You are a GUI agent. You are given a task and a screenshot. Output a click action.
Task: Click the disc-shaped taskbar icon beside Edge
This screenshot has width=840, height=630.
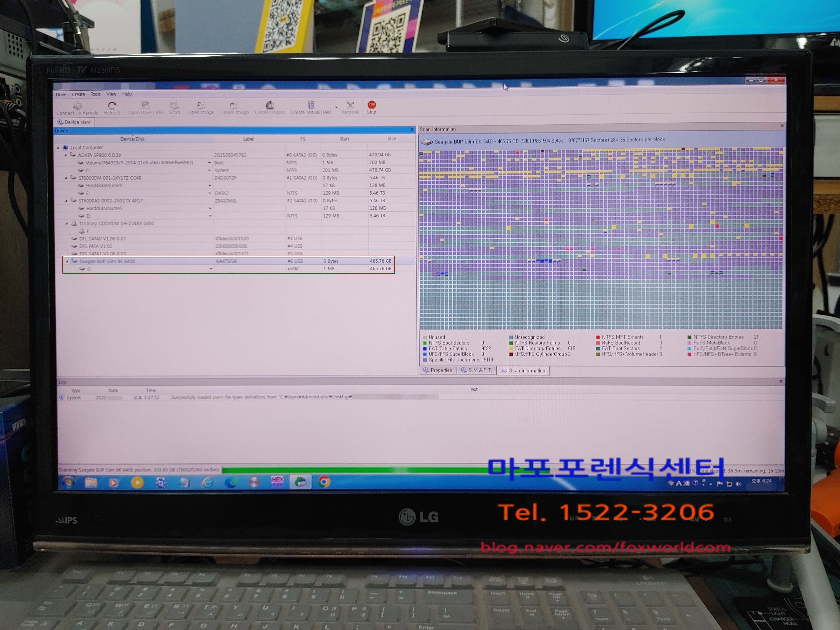click(254, 482)
